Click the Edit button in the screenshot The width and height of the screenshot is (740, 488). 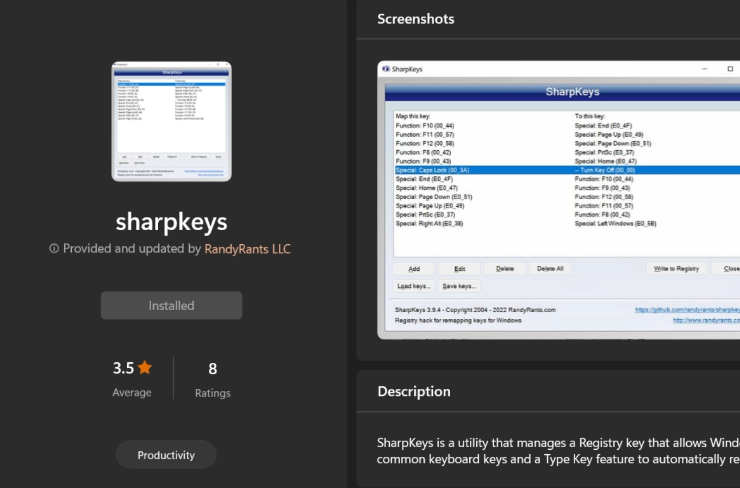[459, 269]
